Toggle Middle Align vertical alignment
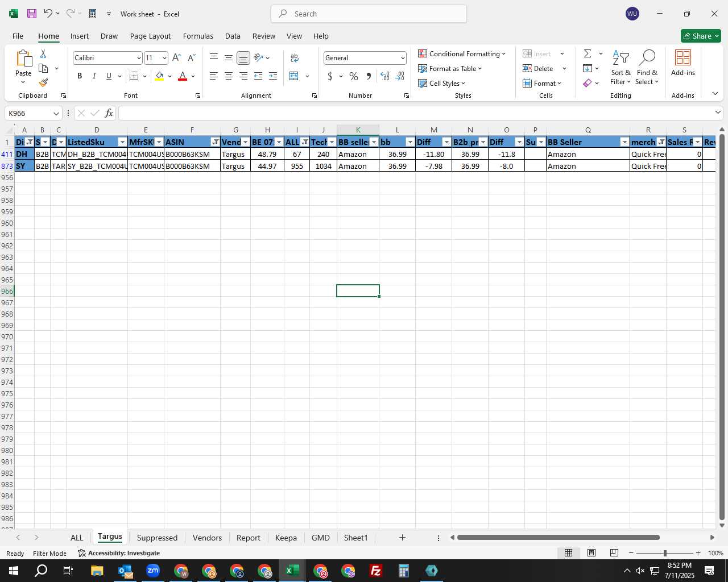This screenshot has width=728, height=582. pos(229,58)
